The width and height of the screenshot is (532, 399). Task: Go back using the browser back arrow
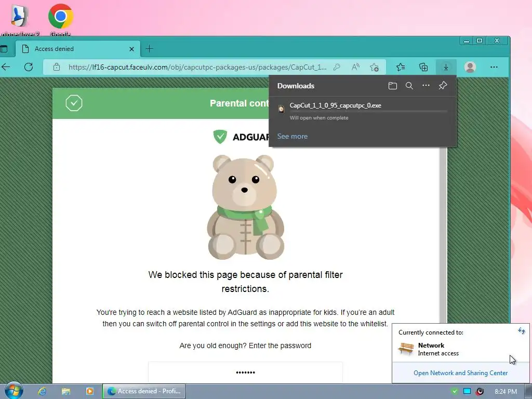[6, 67]
